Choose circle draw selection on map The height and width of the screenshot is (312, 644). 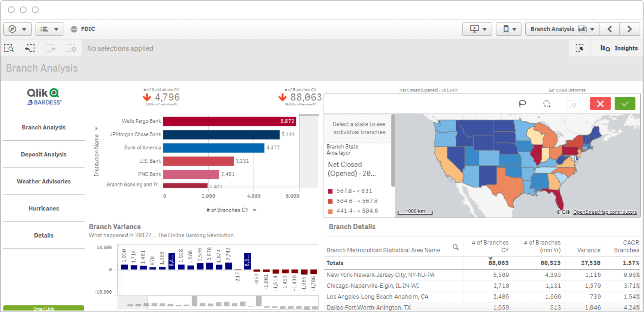(547, 103)
